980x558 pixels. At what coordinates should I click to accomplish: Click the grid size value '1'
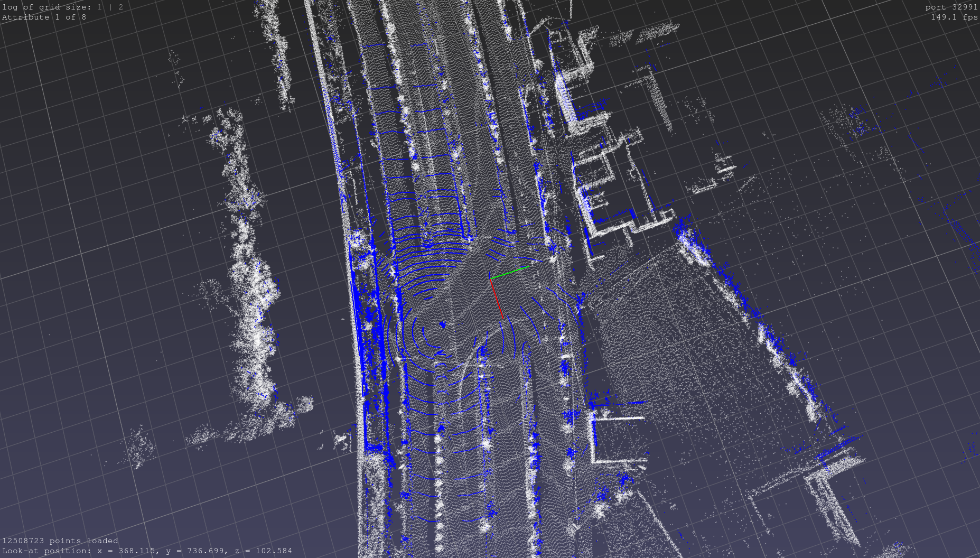(100, 7)
